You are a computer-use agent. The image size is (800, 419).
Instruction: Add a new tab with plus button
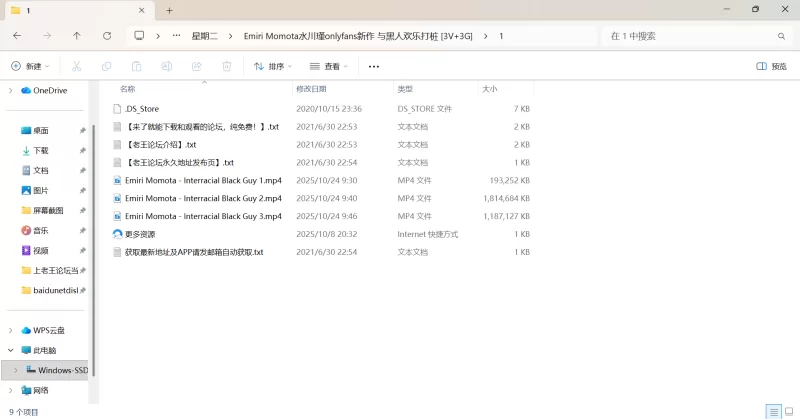point(169,10)
